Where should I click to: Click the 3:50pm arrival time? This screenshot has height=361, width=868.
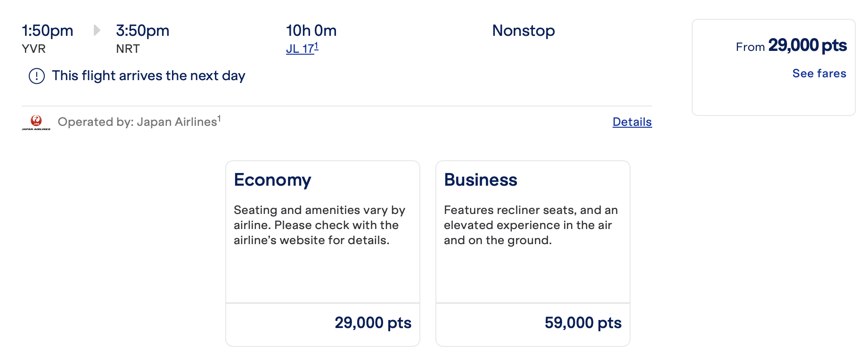[x=142, y=31]
